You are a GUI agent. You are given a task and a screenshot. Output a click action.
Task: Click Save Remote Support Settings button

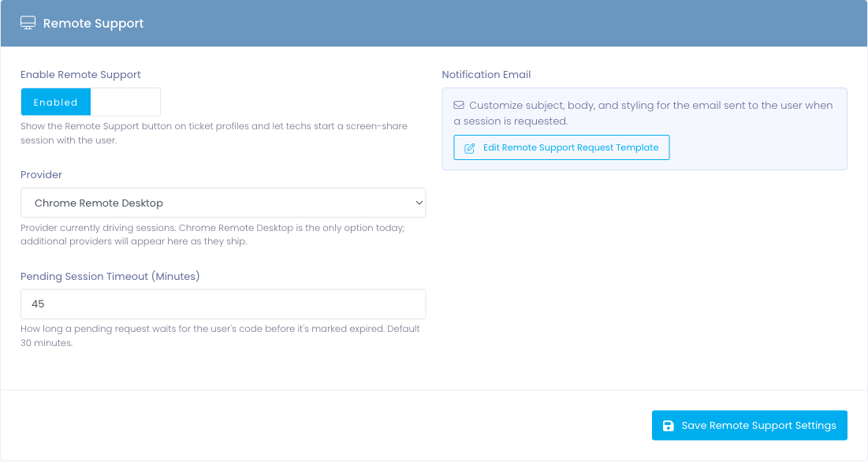750,426
